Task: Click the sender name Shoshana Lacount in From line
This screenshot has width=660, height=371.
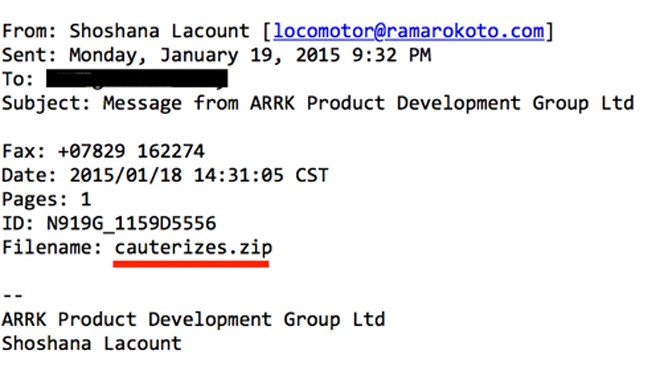Action: click(160, 31)
